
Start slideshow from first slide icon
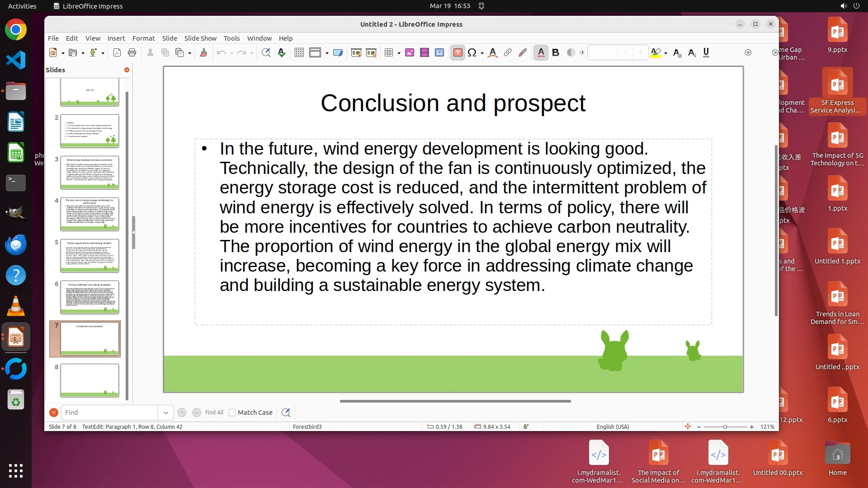tap(356, 53)
